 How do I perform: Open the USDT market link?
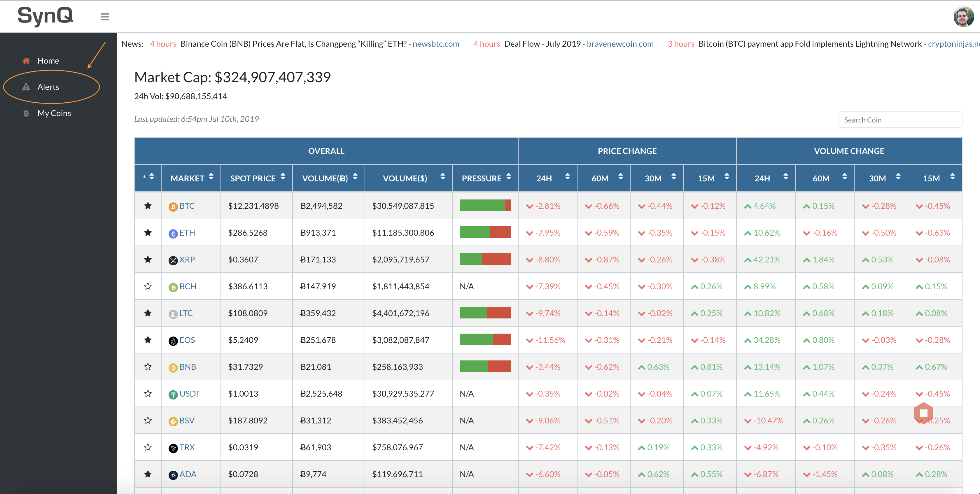click(x=190, y=393)
